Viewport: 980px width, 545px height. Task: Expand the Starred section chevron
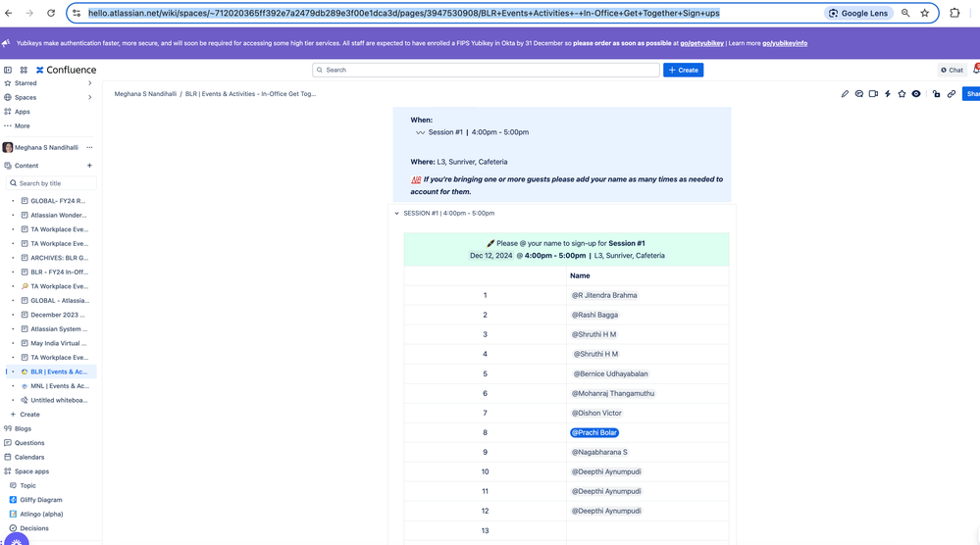click(x=89, y=83)
